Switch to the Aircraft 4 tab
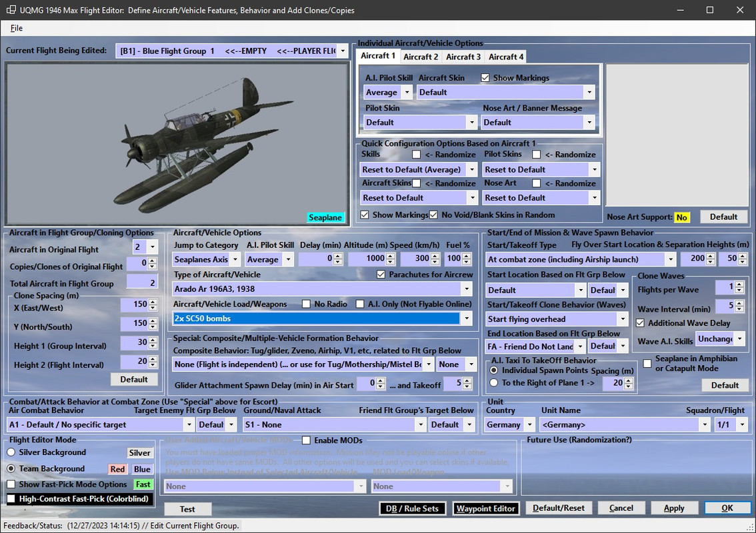756x533 pixels. click(x=506, y=57)
